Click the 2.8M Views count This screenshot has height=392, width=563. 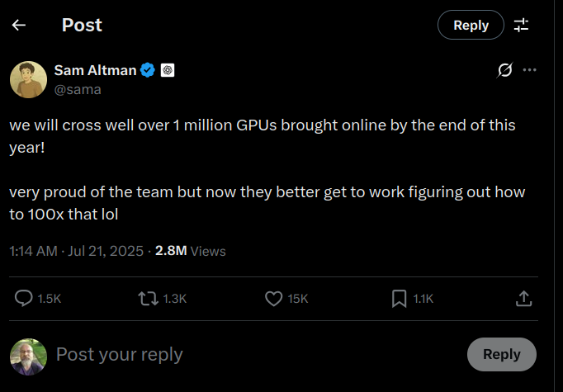click(x=191, y=251)
